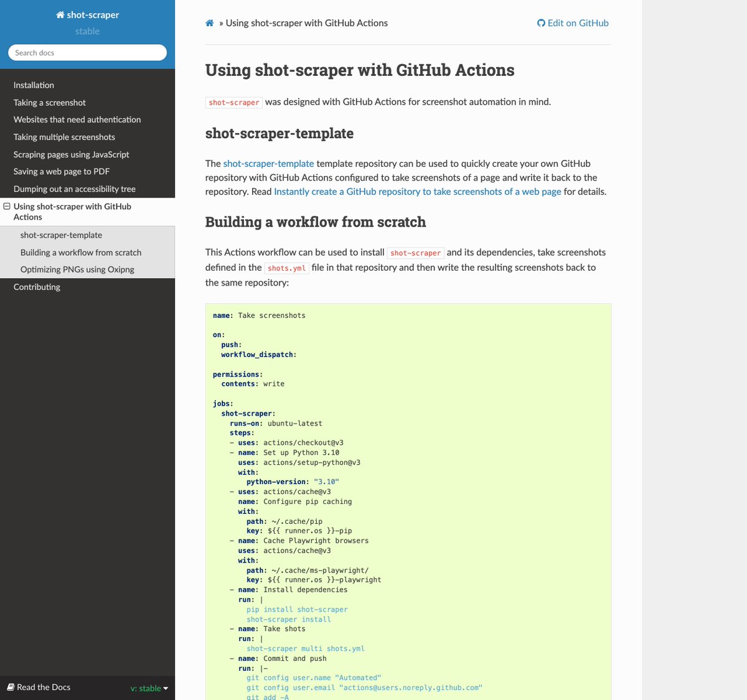
Task: Click 'path: ~/.cache/pip' code line
Action: [284, 521]
